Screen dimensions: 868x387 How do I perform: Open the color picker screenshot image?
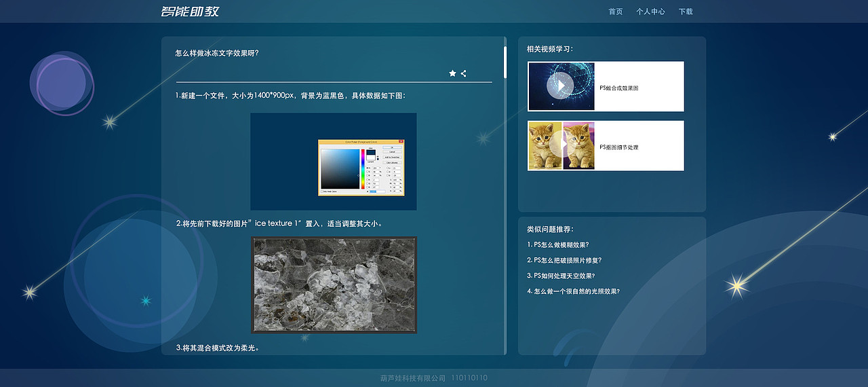pos(334,162)
